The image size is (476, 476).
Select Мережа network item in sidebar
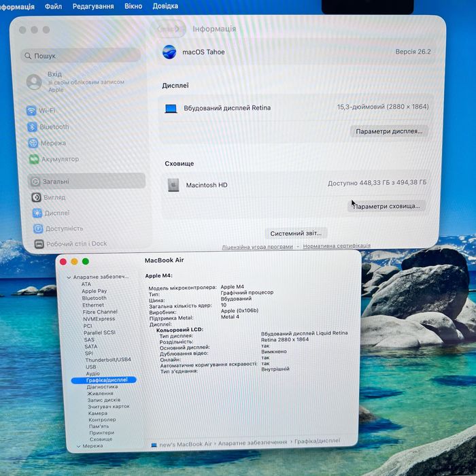point(47,143)
